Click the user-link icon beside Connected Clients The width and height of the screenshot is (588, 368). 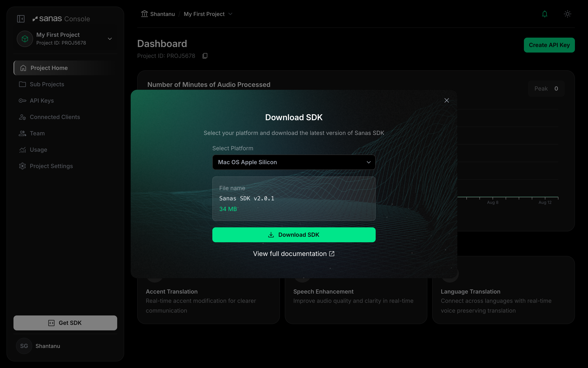pos(22,117)
